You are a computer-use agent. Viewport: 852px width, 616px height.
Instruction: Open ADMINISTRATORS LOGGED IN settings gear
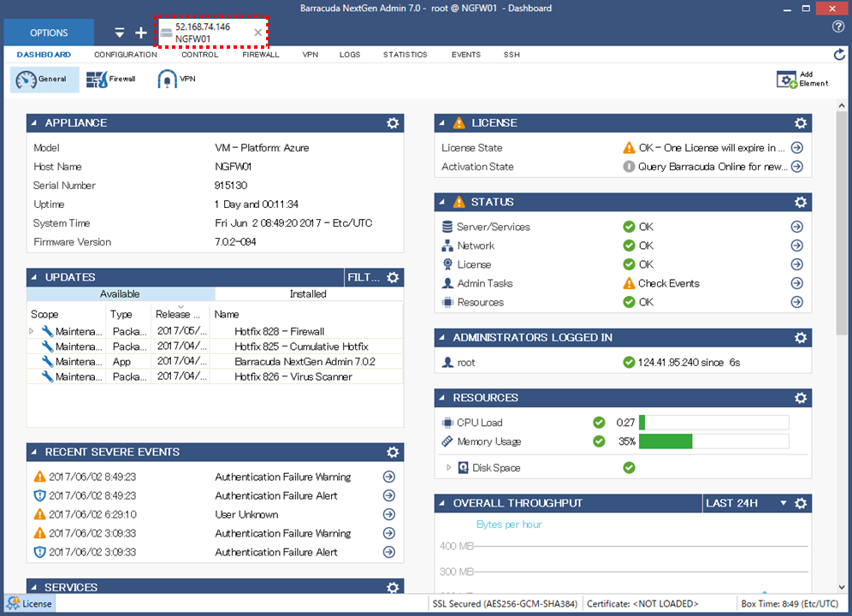(801, 338)
